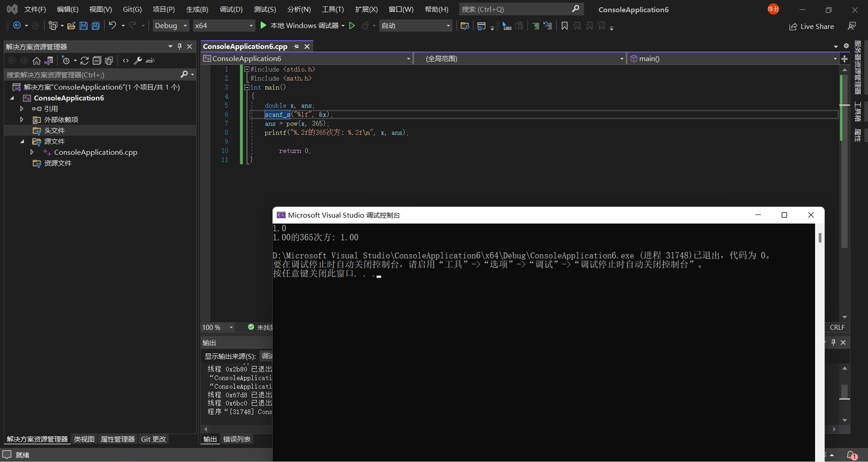The image size is (868, 462).
Task: Open the Find in Files folder icon
Action: pos(464,26)
